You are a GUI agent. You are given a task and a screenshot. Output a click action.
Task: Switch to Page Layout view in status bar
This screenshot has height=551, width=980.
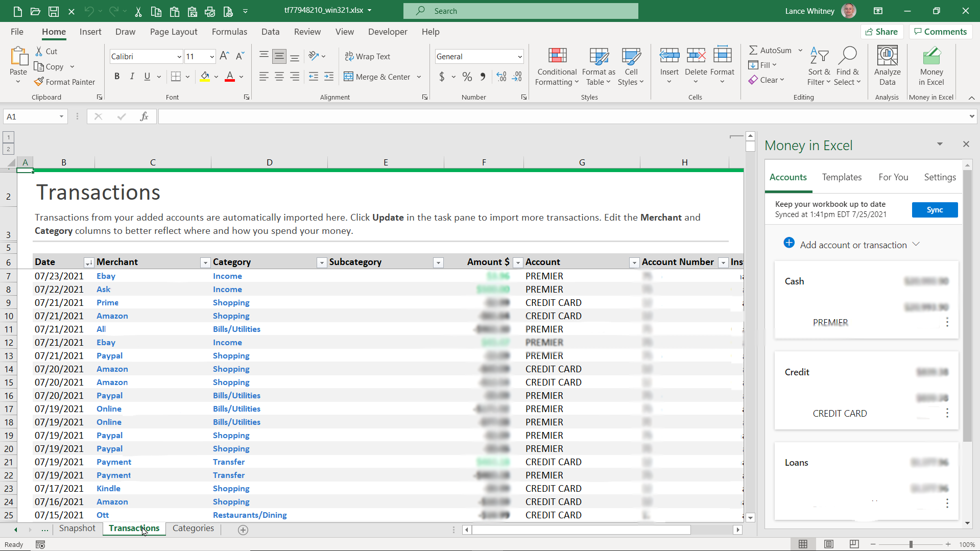[x=828, y=544]
